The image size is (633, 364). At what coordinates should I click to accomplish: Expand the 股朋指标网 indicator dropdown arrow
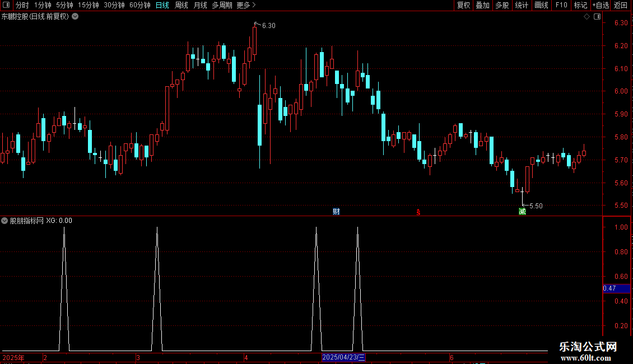coord(4,221)
